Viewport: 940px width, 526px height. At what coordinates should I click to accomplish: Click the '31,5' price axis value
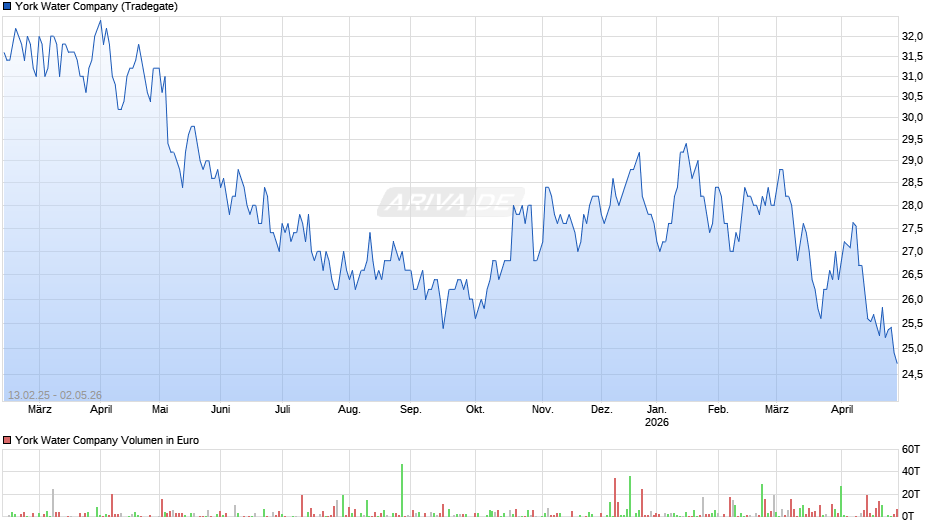tap(912, 56)
